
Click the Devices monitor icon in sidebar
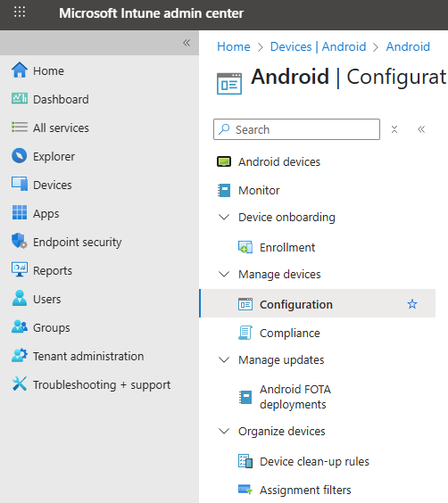point(20,184)
